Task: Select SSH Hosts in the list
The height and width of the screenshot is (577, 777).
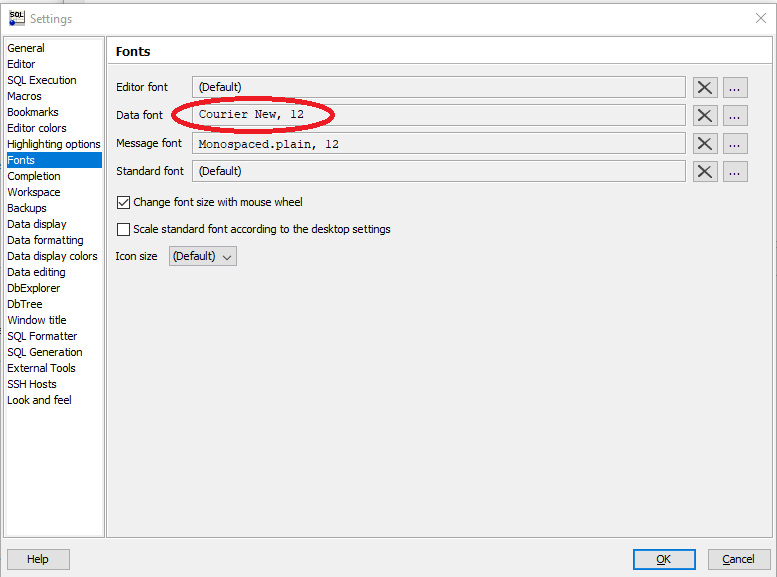Action: click(x=54, y=384)
